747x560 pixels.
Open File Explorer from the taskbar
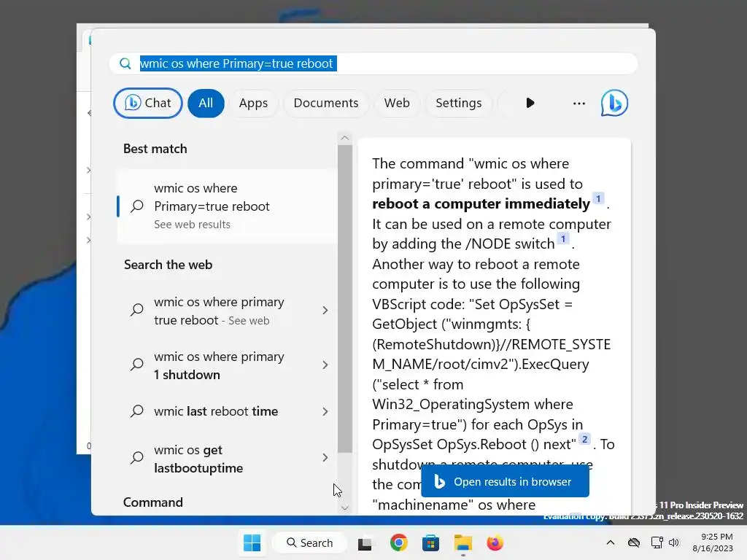pos(462,542)
